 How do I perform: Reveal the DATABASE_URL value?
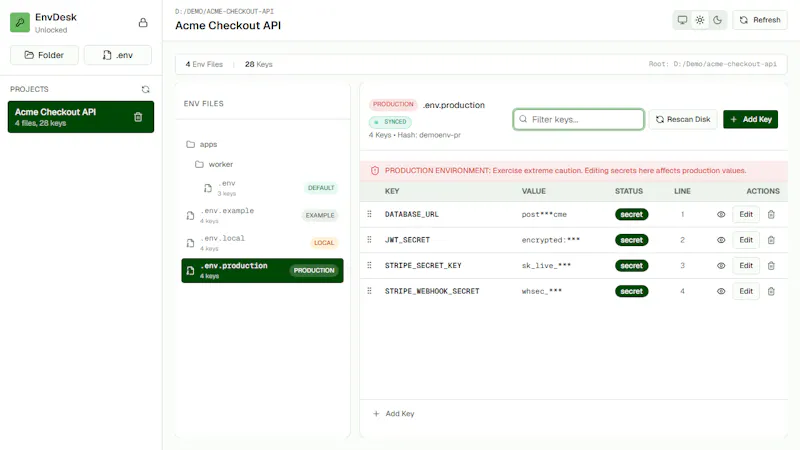tap(721, 215)
